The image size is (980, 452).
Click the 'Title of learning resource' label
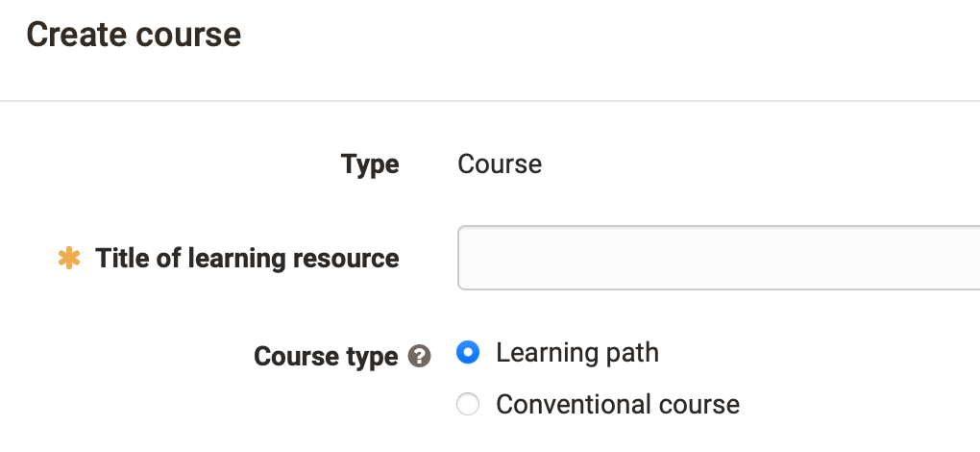[247, 258]
